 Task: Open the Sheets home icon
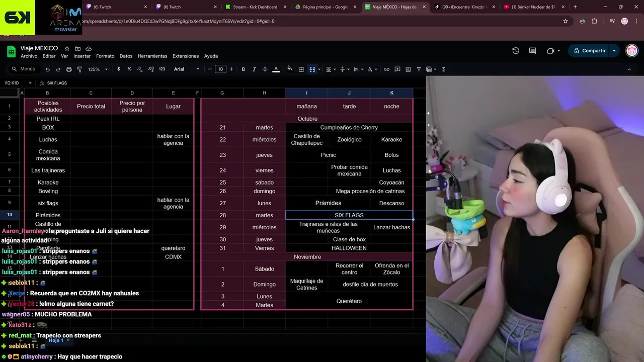pos(11,51)
